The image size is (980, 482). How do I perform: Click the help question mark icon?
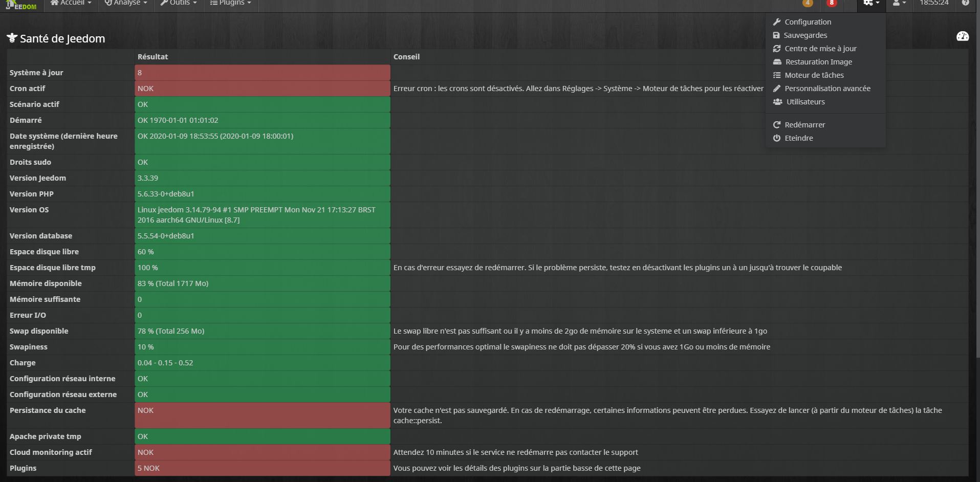(x=965, y=3)
